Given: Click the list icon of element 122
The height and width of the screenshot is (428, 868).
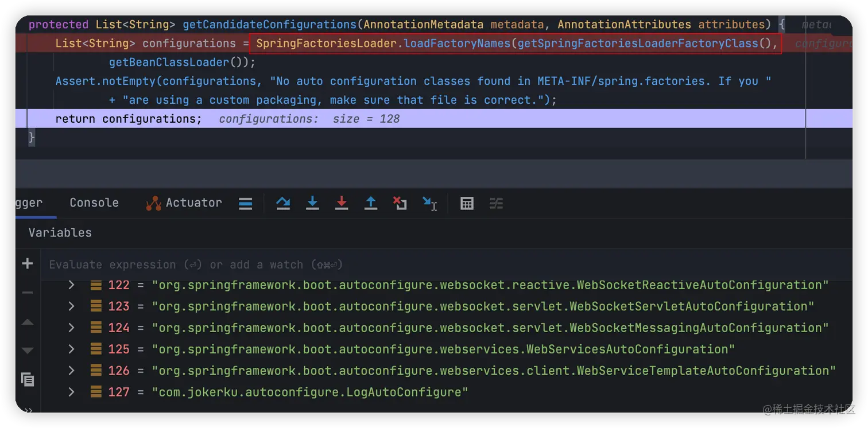Looking at the screenshot, I should click(96, 285).
